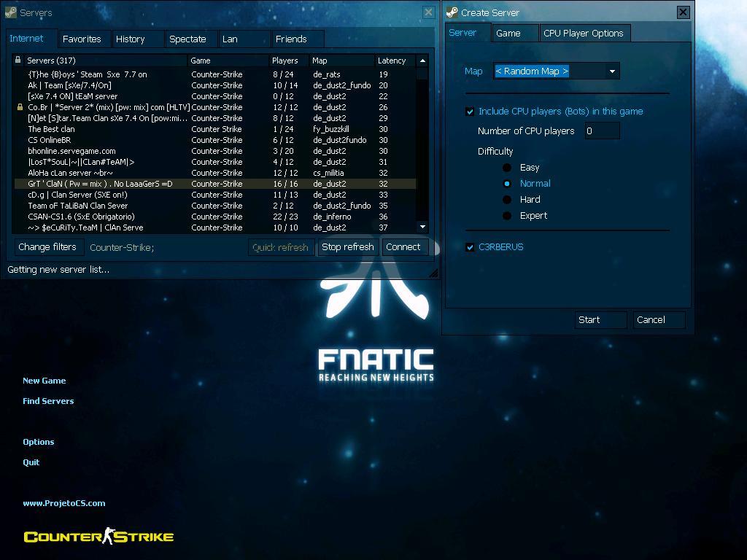Select ~> $eCuRiTy.TeaM | ClAn Serve row
Image resolution: width=747 pixels, height=560 pixels.
215,227
